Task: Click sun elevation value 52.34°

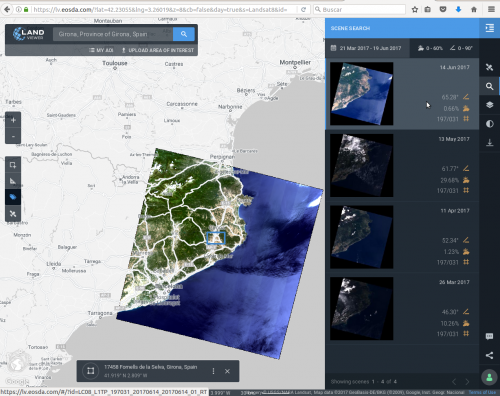Action: 450,240
